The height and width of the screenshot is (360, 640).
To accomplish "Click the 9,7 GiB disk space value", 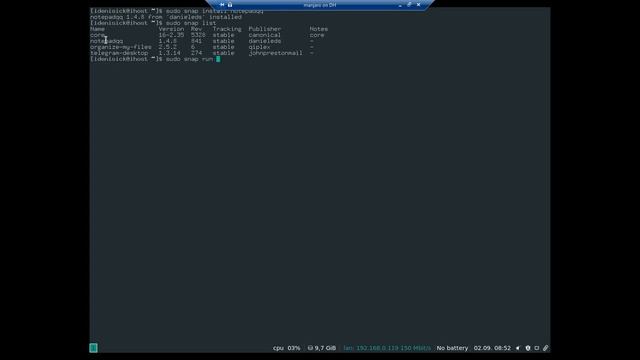I will (325, 348).
